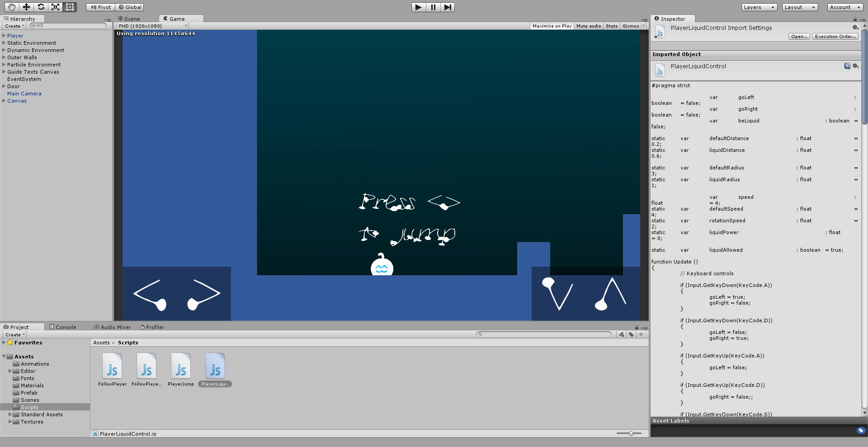Switch to the Audio Mixer tab
The height and width of the screenshot is (447, 868).
[113, 327]
